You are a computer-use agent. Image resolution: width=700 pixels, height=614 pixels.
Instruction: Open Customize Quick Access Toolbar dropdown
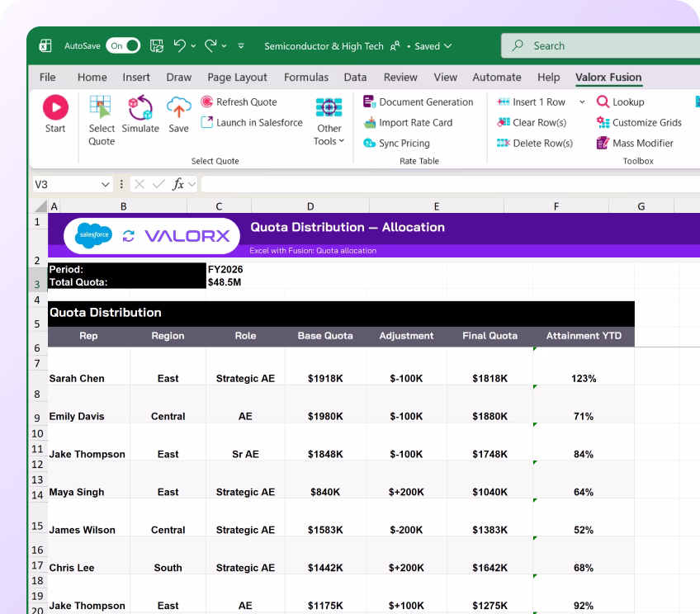[x=241, y=46]
